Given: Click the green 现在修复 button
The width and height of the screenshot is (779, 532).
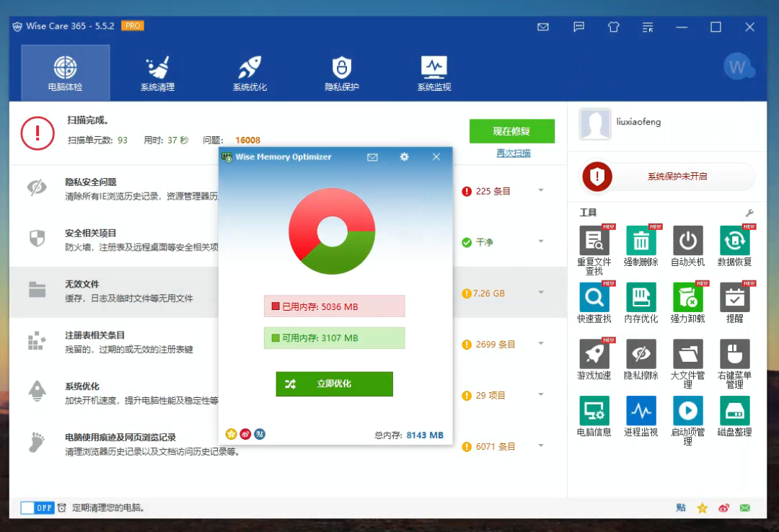Looking at the screenshot, I should pyautogui.click(x=511, y=131).
